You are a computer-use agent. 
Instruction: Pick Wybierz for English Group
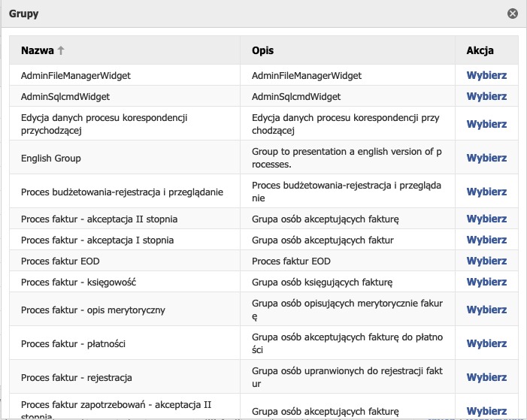point(486,159)
